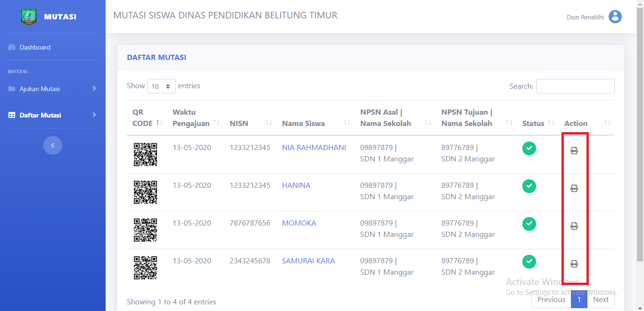Click the Daftar Mutasi table icon
The height and width of the screenshot is (311, 644).
pyautogui.click(x=12, y=115)
